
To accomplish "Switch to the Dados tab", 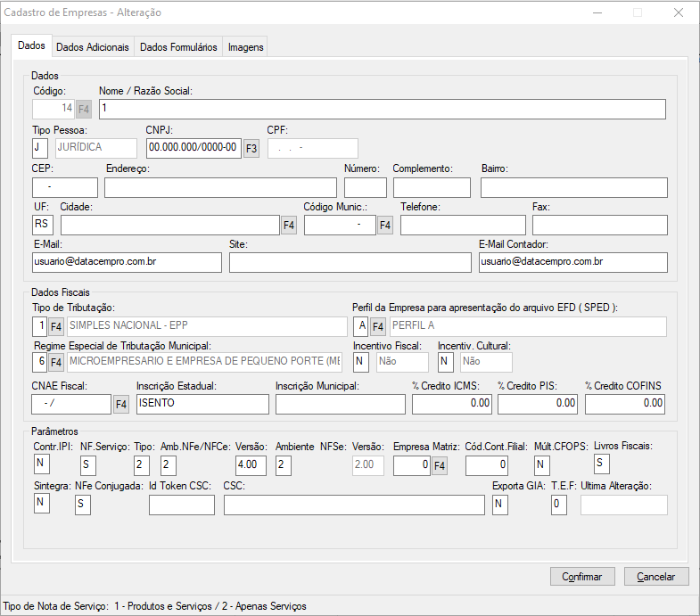I will coord(31,45).
